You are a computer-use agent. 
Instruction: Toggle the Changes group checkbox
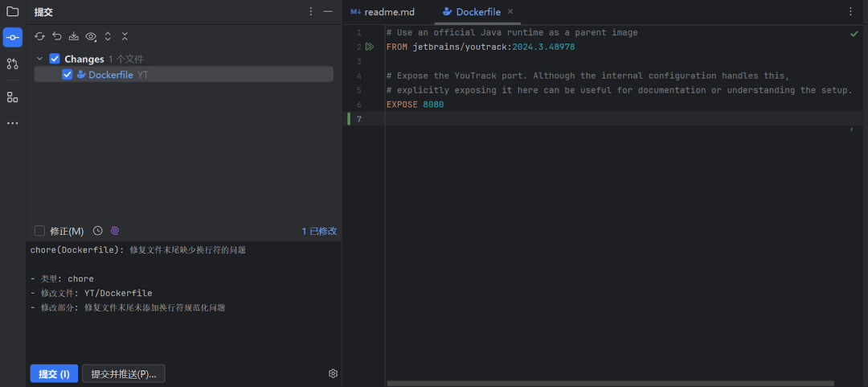coord(55,59)
